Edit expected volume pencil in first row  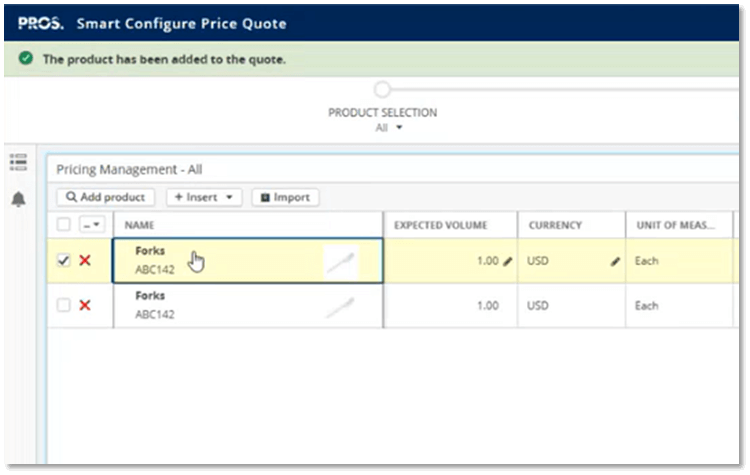tap(507, 261)
